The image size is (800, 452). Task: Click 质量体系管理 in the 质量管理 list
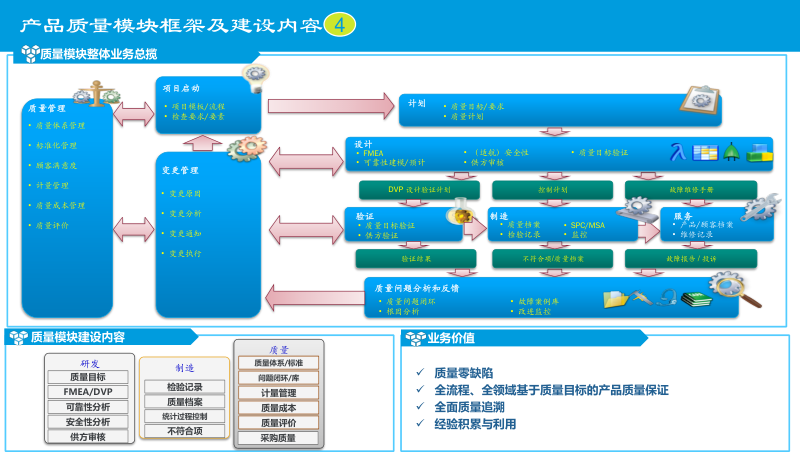click(60, 125)
